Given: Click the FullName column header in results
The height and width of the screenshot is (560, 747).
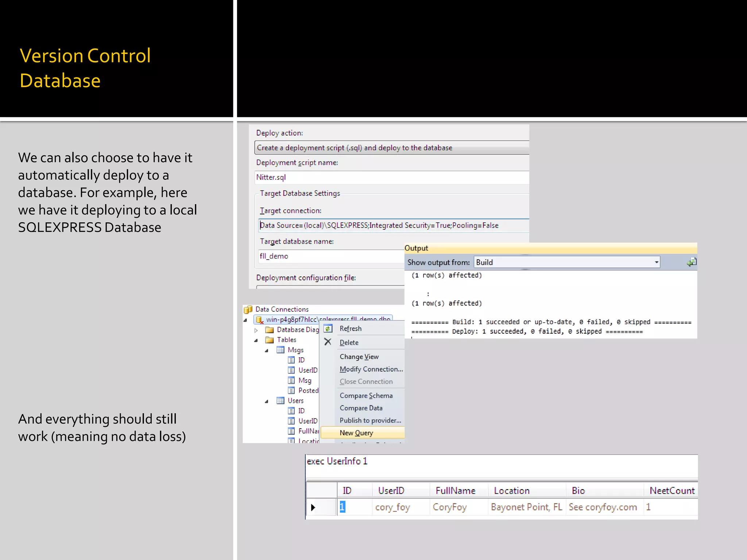Looking at the screenshot, I should 459,491.
